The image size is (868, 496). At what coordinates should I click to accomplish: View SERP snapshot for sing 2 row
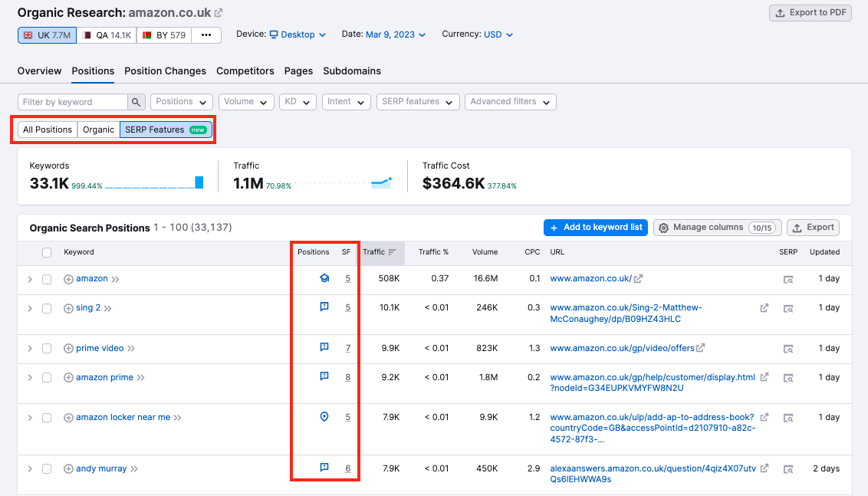pos(788,308)
